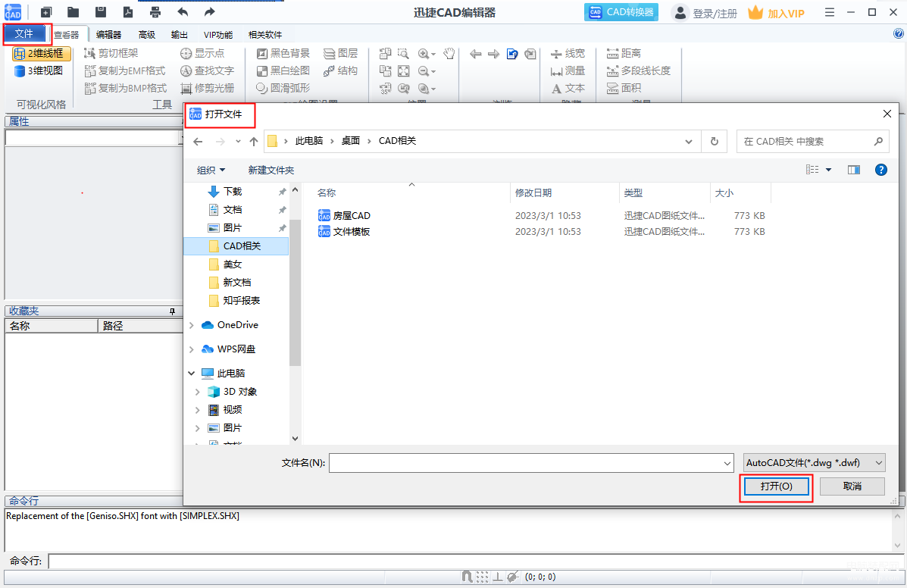The height and width of the screenshot is (588, 907).
Task: Click the command output scrollbar down arrow
Action: tap(897, 546)
